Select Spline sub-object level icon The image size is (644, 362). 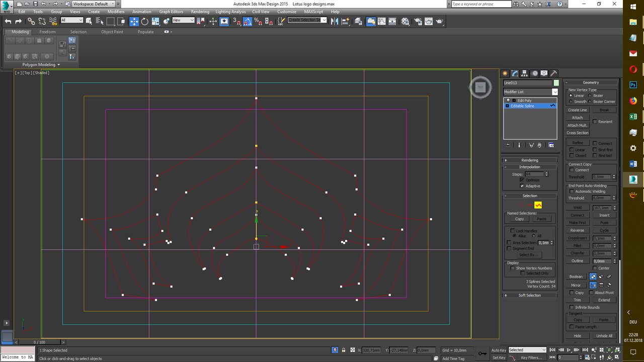[538, 205]
